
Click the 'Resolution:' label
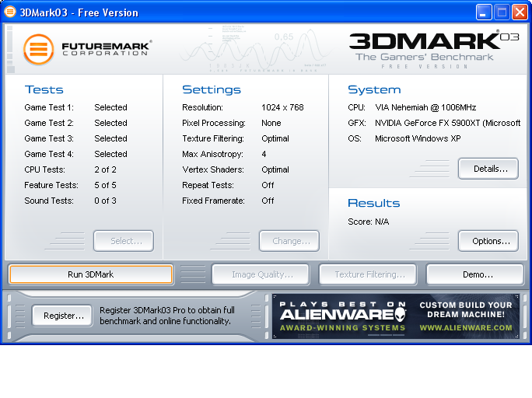pos(202,107)
